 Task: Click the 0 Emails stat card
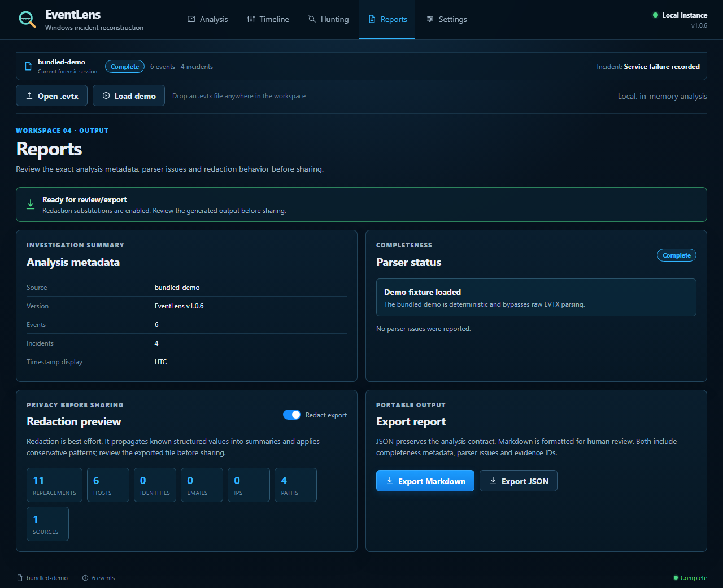pos(202,485)
